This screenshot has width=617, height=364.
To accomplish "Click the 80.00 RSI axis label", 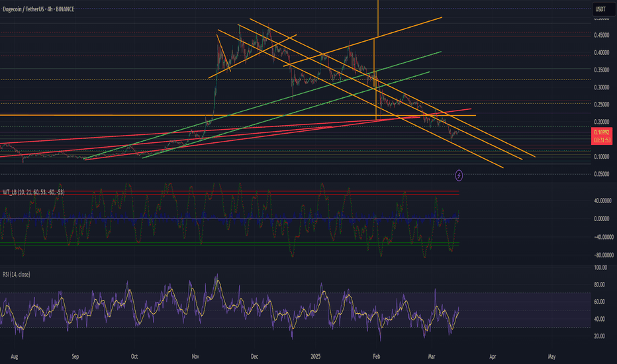I will tap(599, 285).
